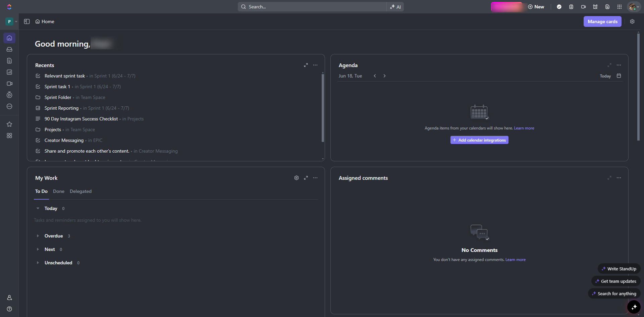This screenshot has width=644, height=317.
Task: Open Learn more link in the Agenda card
Action: pyautogui.click(x=524, y=128)
